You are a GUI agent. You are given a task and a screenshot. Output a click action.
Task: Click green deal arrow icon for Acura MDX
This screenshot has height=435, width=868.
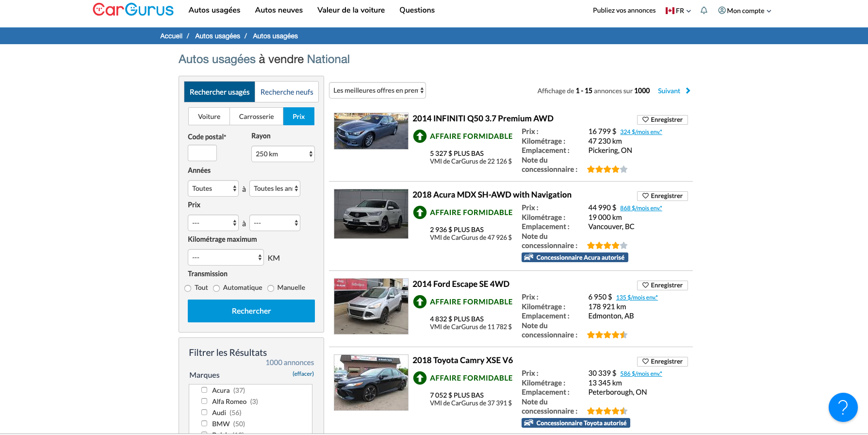pos(420,213)
